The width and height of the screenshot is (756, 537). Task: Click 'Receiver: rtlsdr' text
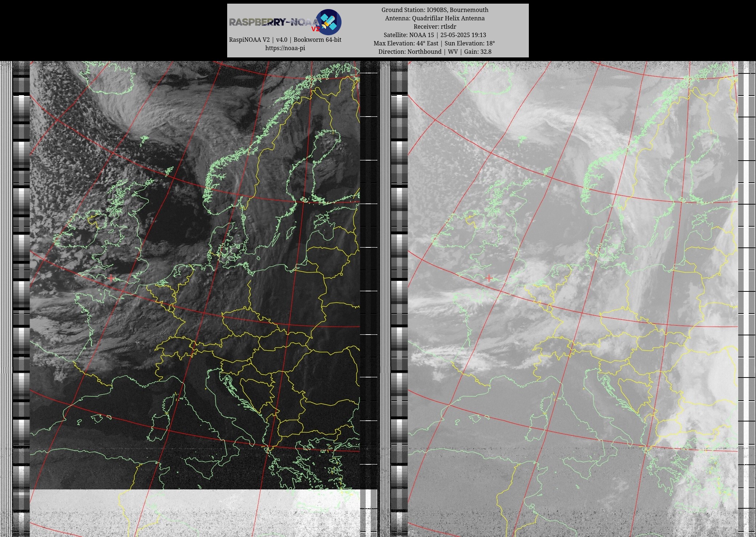[x=435, y=27]
